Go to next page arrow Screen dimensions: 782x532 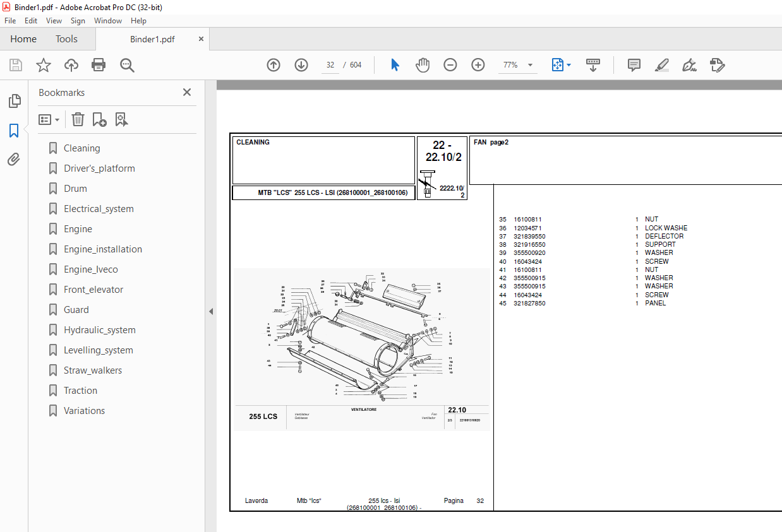click(301, 65)
